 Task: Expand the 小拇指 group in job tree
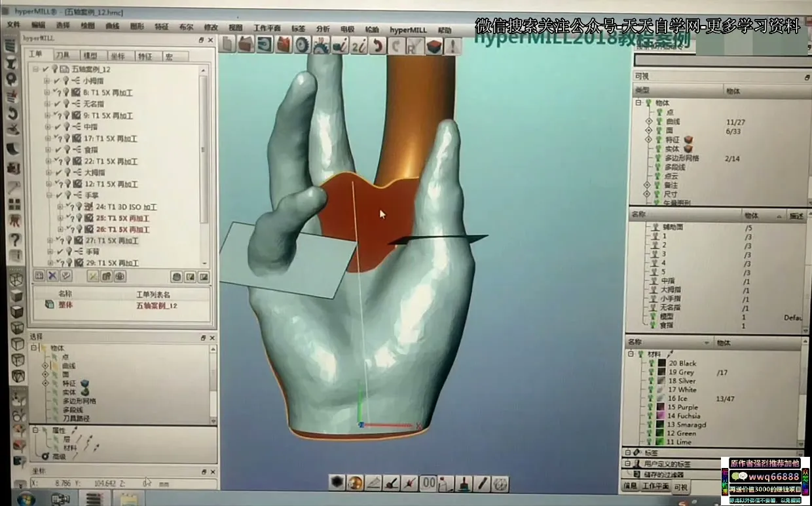tap(46, 81)
